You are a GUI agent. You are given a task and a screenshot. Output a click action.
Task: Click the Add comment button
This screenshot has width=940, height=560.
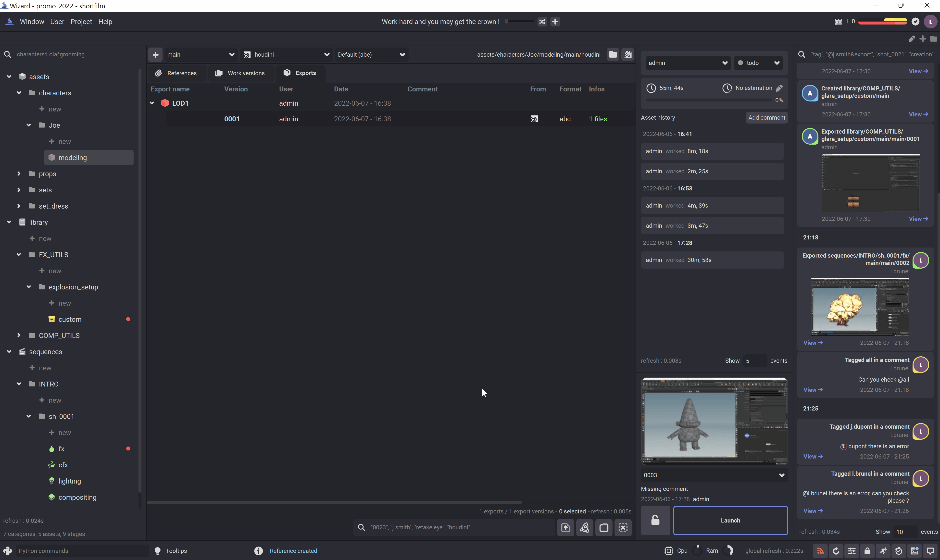point(766,117)
